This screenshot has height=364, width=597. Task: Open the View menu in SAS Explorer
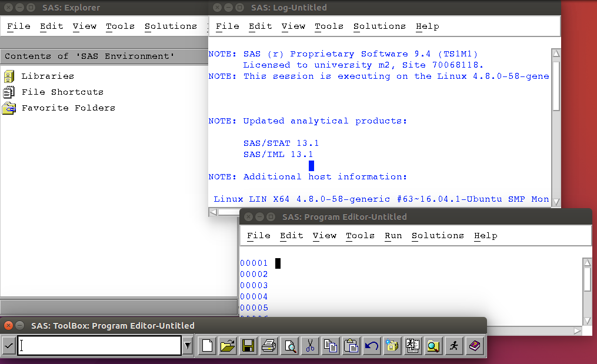coord(85,26)
